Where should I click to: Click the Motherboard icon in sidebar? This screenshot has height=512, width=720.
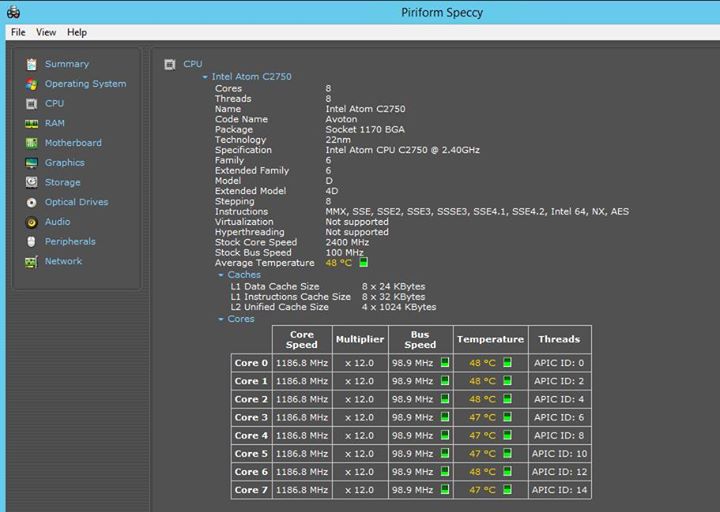coord(31,143)
